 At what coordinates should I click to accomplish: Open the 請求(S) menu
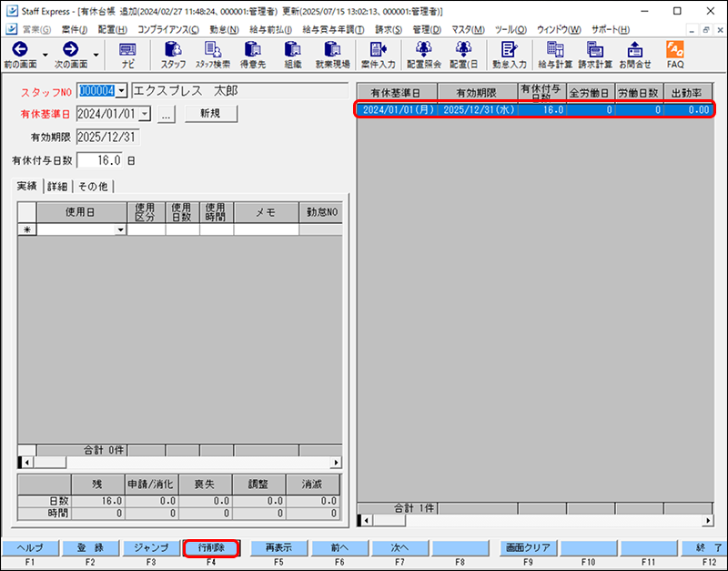point(389,29)
